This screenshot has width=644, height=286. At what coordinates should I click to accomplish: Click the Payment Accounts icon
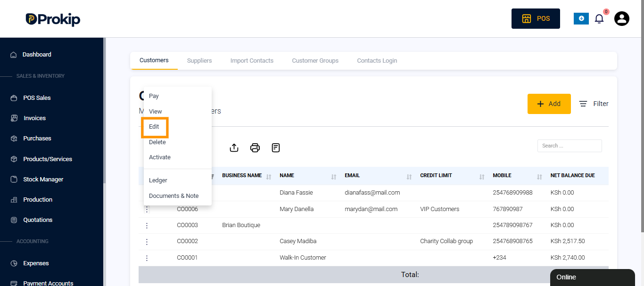point(14,283)
